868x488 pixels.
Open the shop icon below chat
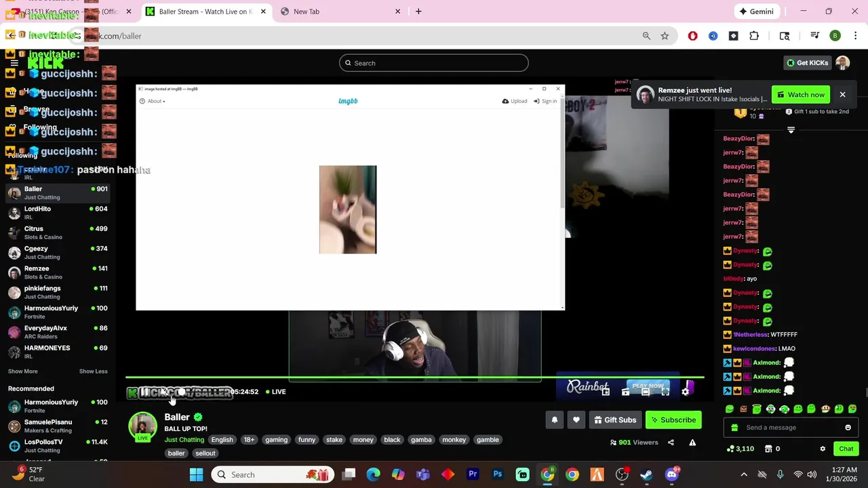point(768,449)
